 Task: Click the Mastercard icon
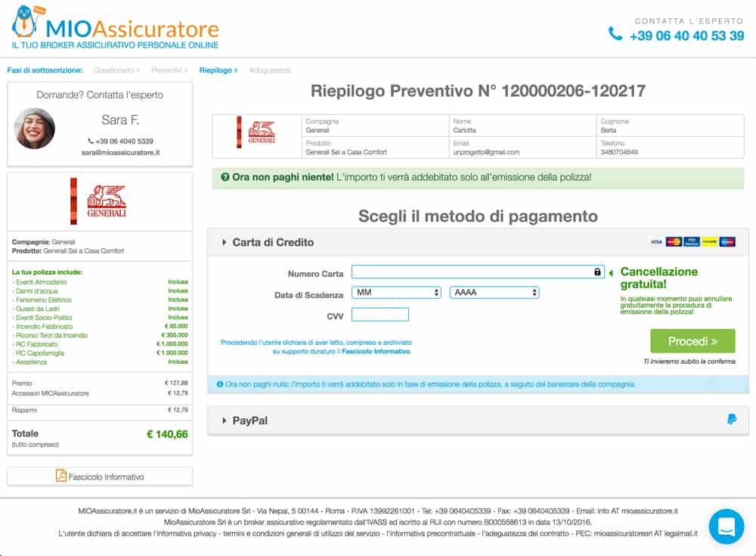click(x=674, y=241)
